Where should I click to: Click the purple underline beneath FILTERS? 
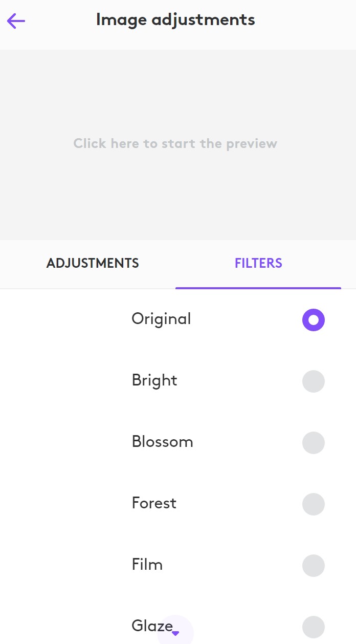258,288
